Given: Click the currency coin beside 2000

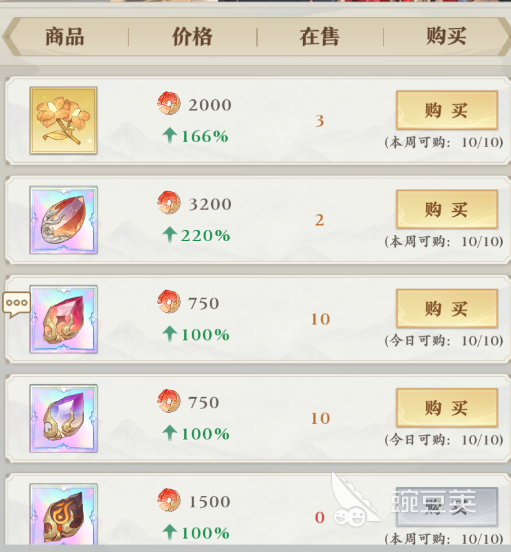Looking at the screenshot, I should click(x=169, y=104).
